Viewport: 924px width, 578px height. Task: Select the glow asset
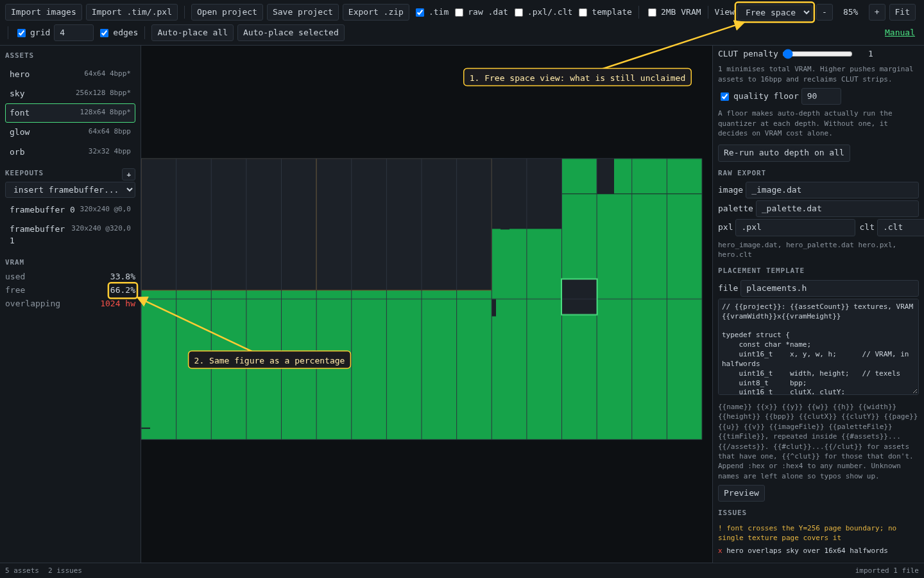(70, 132)
